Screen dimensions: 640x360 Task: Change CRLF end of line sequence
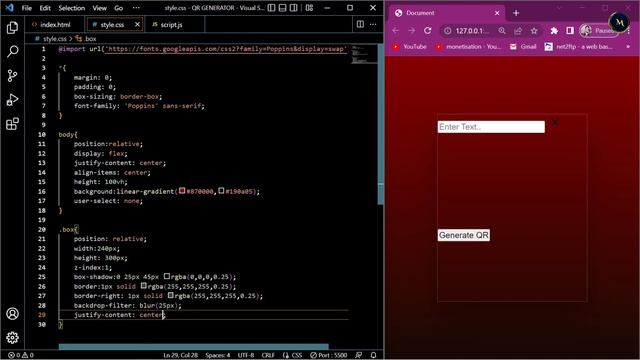(x=268, y=355)
